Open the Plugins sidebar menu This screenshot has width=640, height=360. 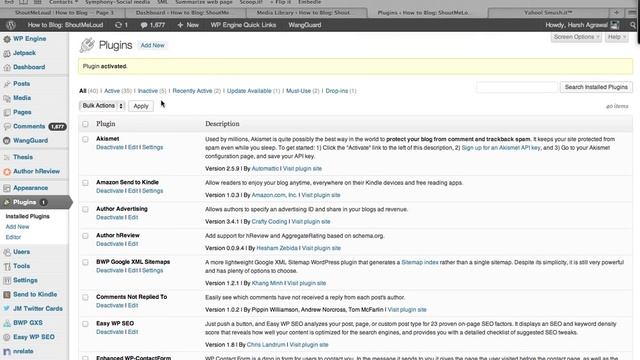tap(35, 202)
